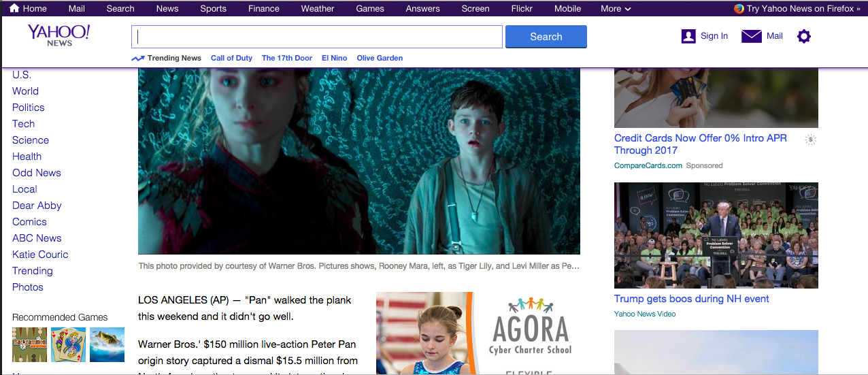Play the Trump NH event video thumbnail

[x=716, y=235]
